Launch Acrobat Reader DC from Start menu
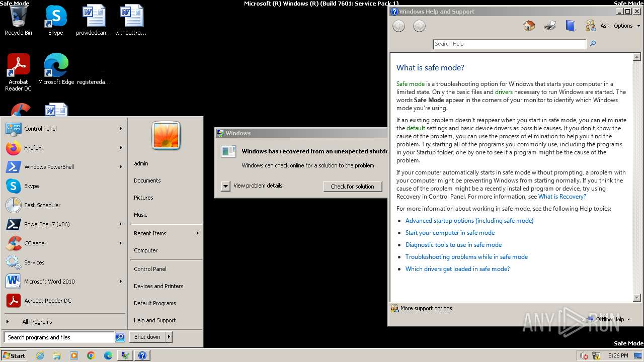This screenshot has height=362, width=644. [64, 301]
